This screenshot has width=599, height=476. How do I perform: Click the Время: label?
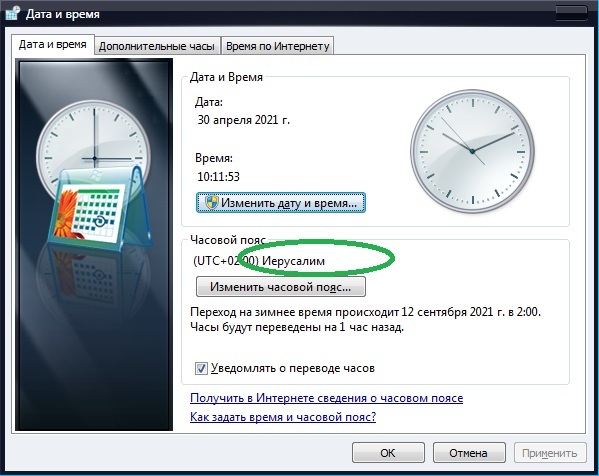214,158
